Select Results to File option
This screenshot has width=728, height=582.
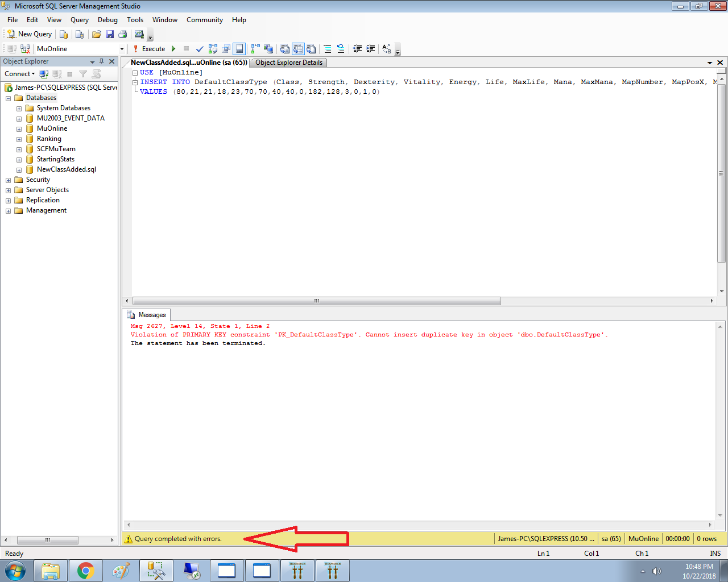click(x=311, y=49)
